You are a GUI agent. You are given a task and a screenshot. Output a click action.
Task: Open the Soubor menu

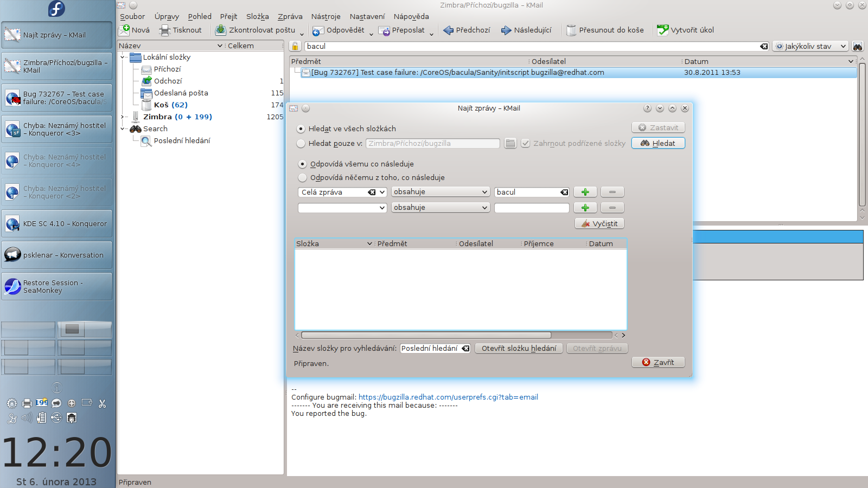[132, 17]
